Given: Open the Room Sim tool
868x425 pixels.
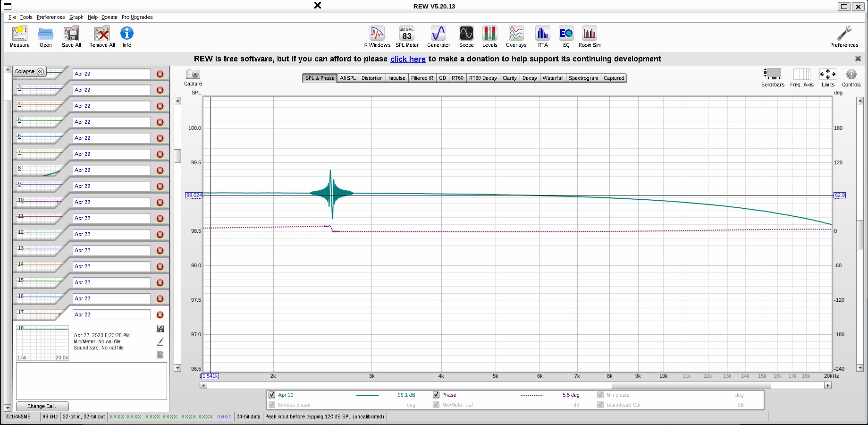Looking at the screenshot, I should (x=590, y=37).
